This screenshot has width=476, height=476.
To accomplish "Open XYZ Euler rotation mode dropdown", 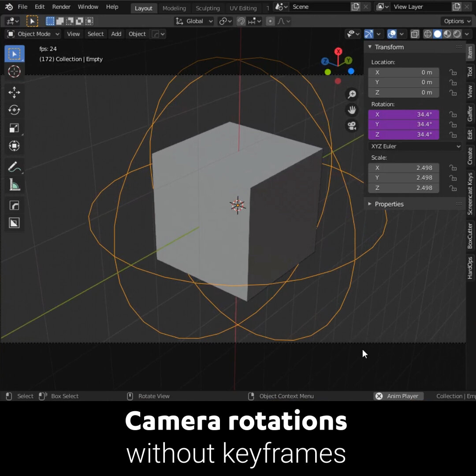I will pos(415,146).
